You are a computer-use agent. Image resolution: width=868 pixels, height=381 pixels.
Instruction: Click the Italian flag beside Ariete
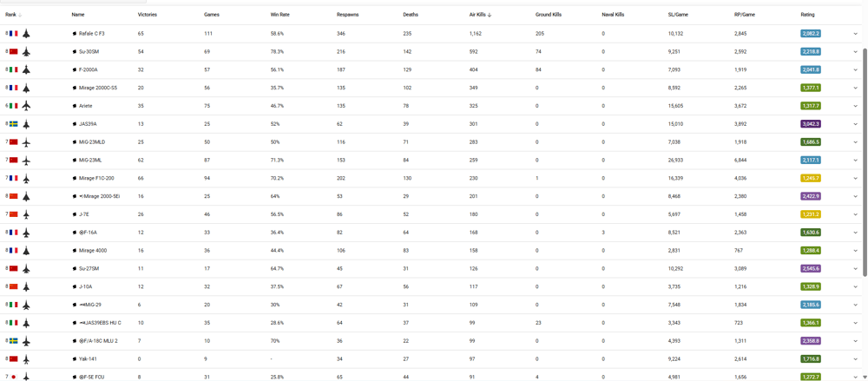point(14,106)
